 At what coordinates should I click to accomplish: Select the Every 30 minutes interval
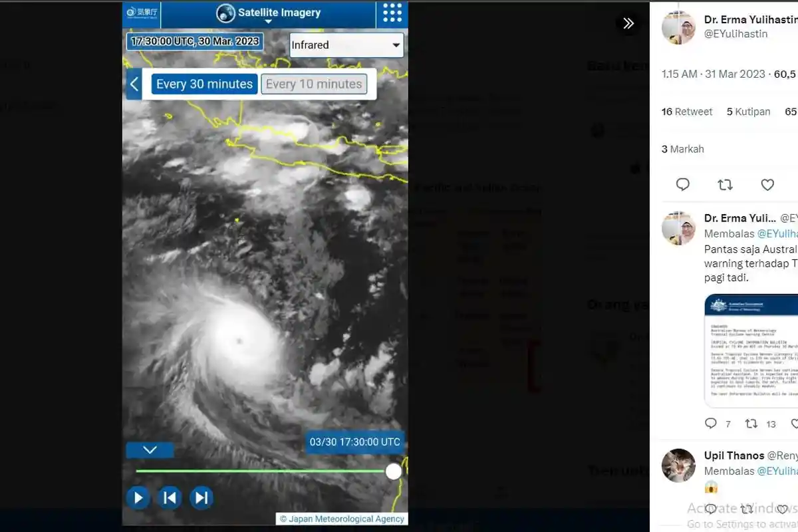tap(204, 84)
